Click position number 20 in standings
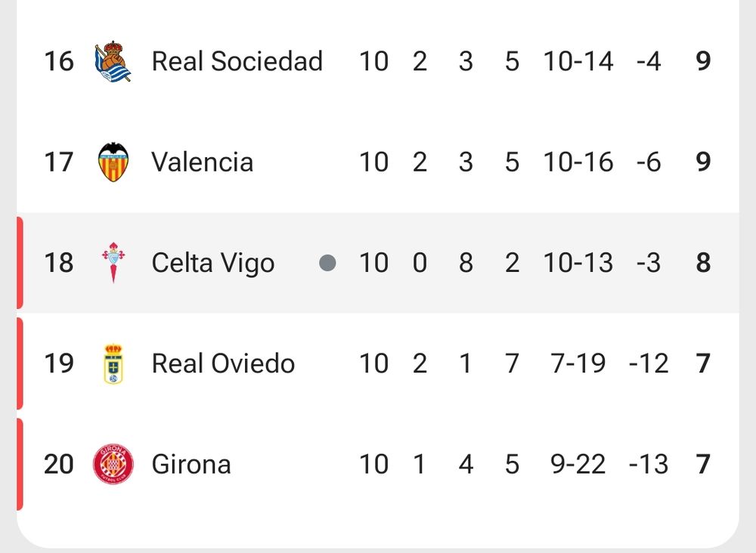Image resolution: width=756 pixels, height=553 pixels. click(58, 464)
